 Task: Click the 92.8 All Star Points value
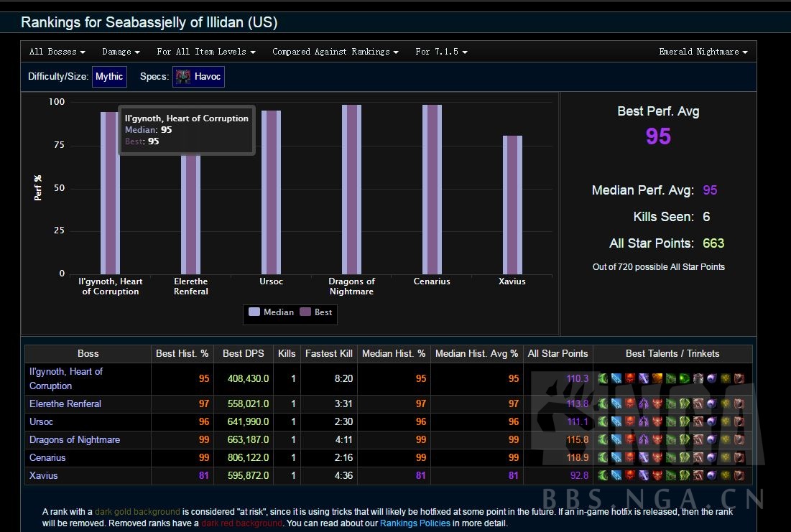(579, 475)
